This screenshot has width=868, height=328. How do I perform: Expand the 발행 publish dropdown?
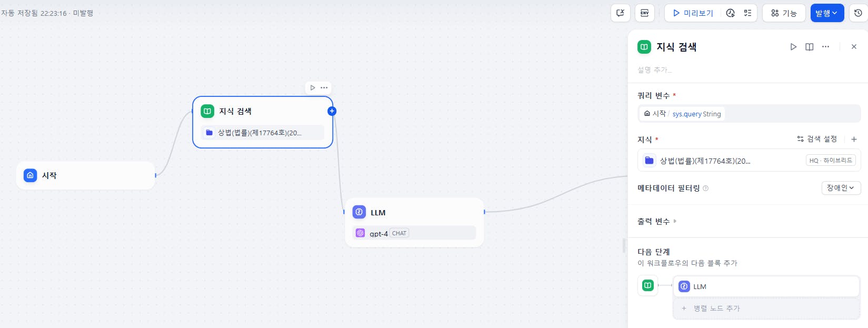click(x=827, y=13)
